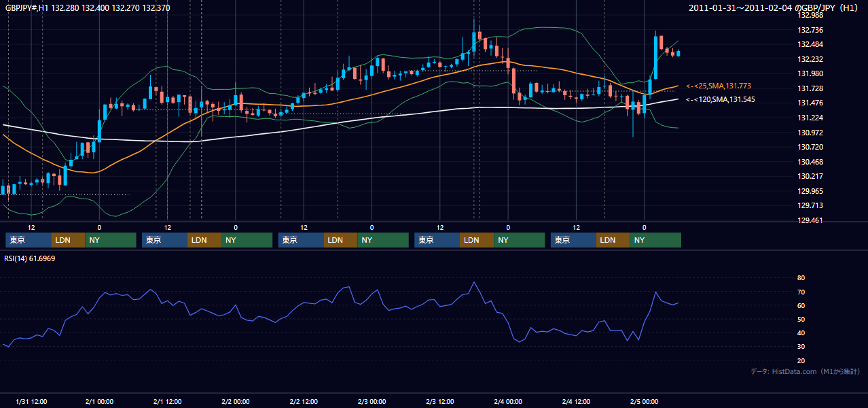The image size is (868, 408).
Task: Click RSI axis level 60
Action: pos(801,305)
